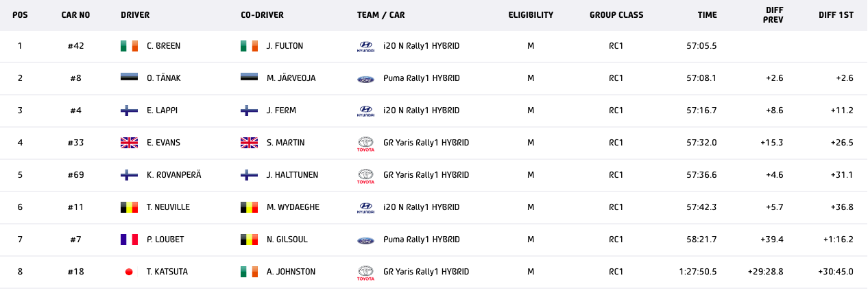Click the Ford logo in Tänak's row

coord(366,79)
